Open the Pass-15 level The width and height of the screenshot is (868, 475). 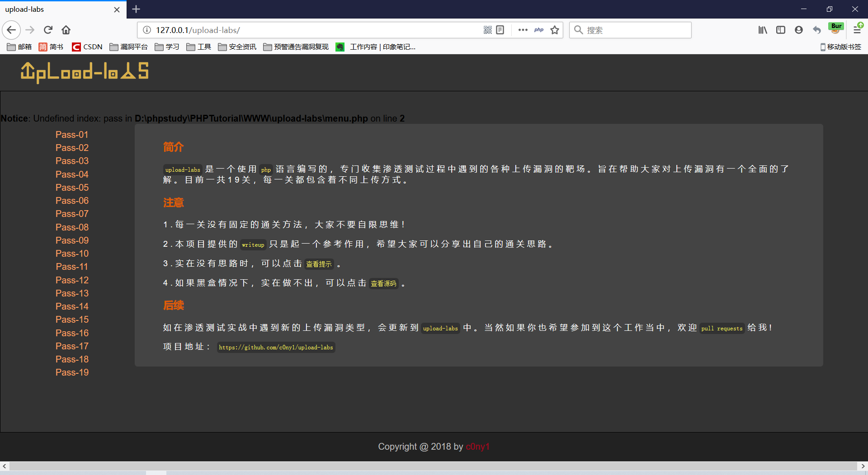(x=72, y=320)
